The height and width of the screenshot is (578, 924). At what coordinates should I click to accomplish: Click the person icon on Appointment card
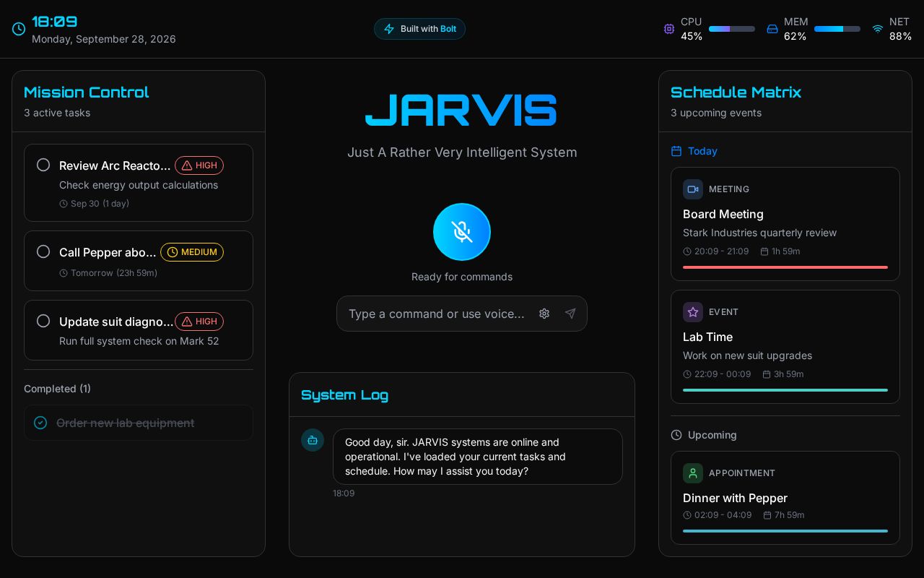[x=693, y=473]
